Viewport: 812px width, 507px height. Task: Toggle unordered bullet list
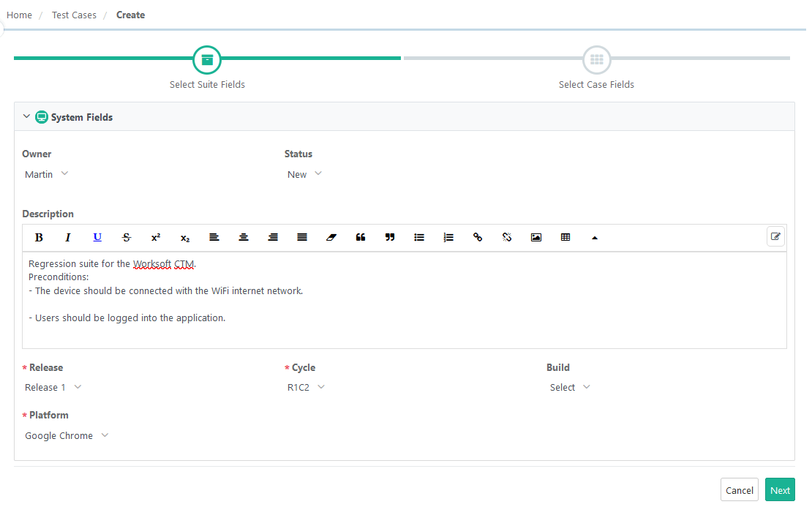click(419, 238)
